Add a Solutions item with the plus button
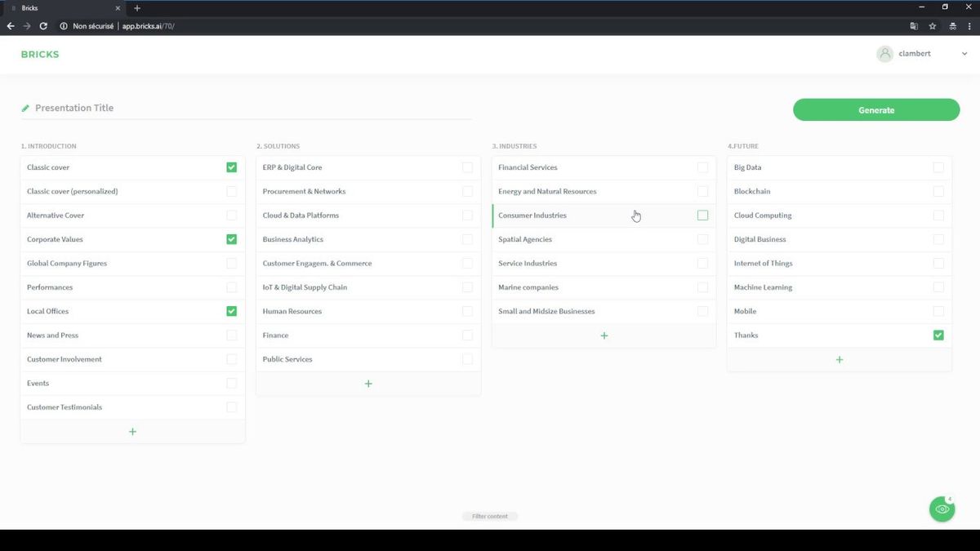980x551 pixels. click(x=367, y=383)
